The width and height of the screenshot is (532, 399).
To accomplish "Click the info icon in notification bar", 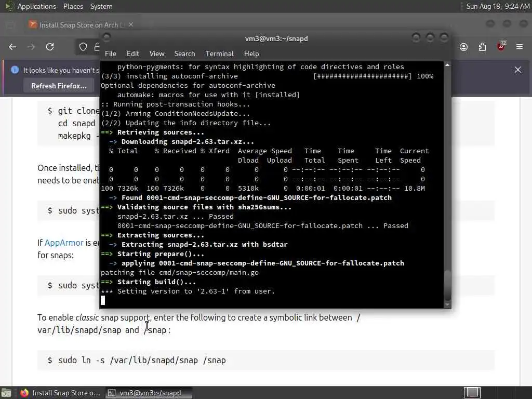I will click(x=15, y=70).
